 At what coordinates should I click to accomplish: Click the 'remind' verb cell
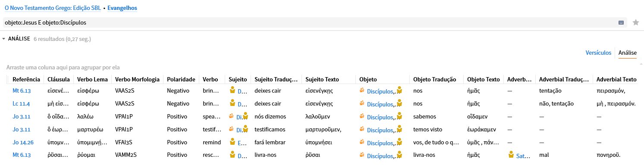click(x=211, y=143)
